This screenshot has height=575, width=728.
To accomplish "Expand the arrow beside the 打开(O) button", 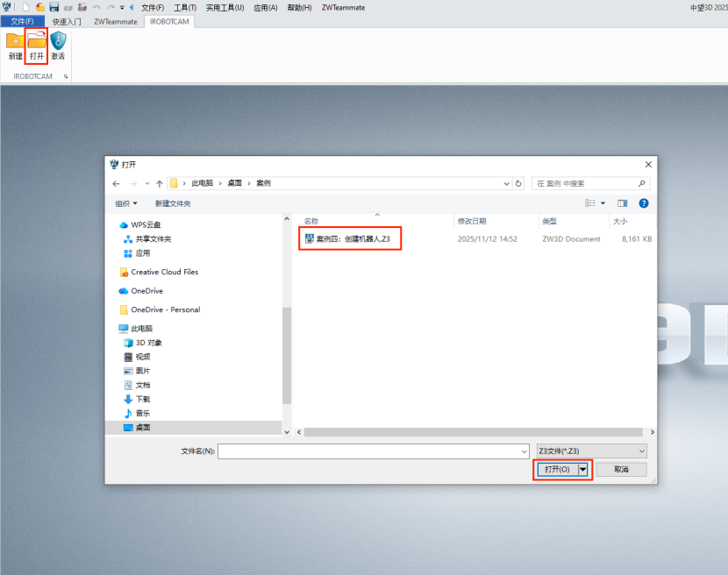I will click(x=583, y=470).
